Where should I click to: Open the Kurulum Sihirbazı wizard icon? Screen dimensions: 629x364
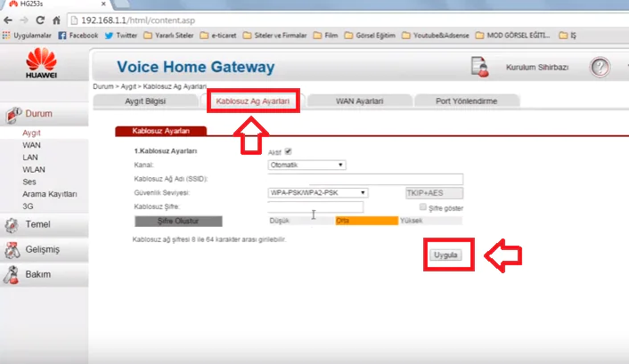point(480,67)
